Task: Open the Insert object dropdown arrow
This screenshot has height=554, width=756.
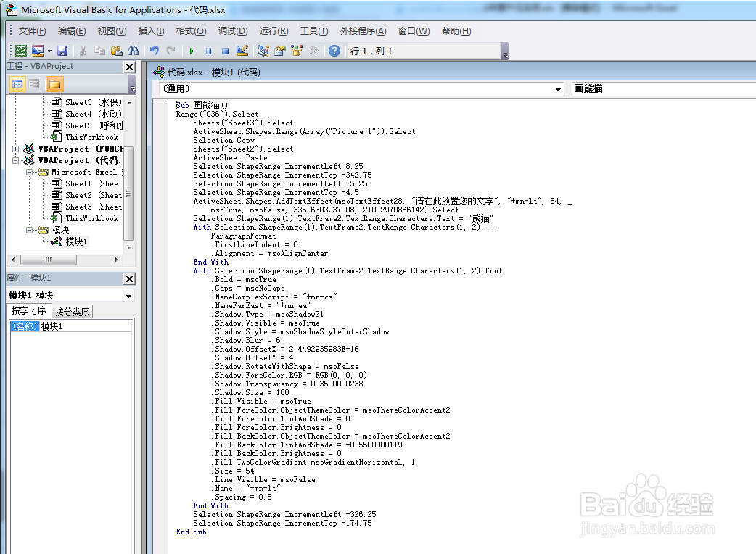Action: [x=49, y=51]
